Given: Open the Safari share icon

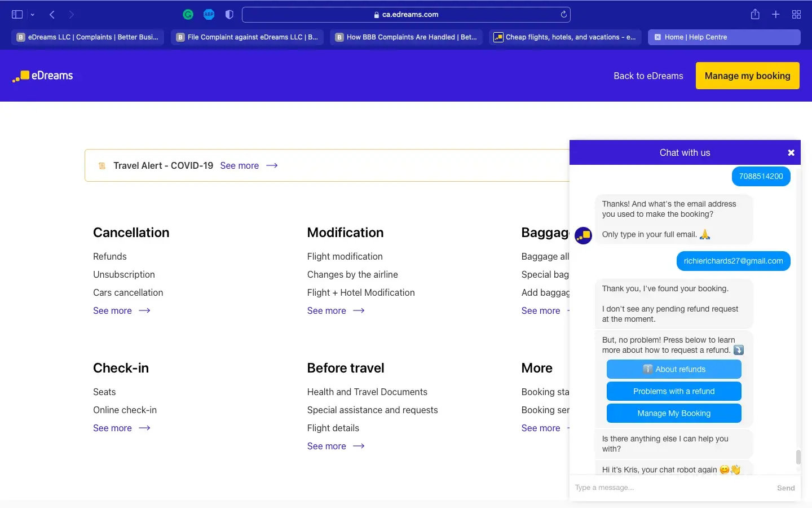Looking at the screenshot, I should pos(755,15).
